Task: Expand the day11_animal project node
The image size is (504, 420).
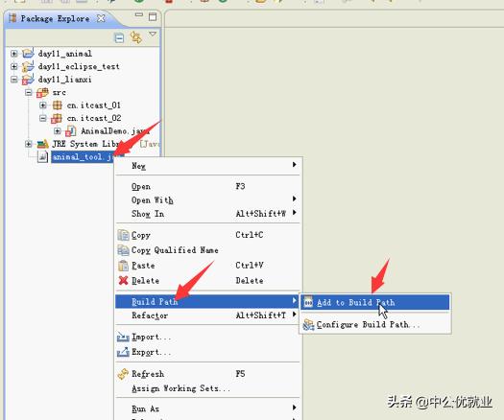Action: (x=14, y=54)
